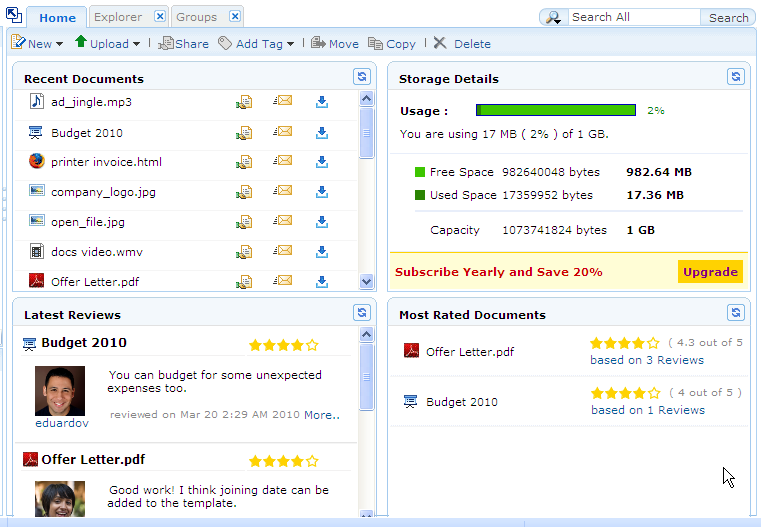The width and height of the screenshot is (761, 527).
Task: Open the New dropdown menu
Action: (38, 44)
